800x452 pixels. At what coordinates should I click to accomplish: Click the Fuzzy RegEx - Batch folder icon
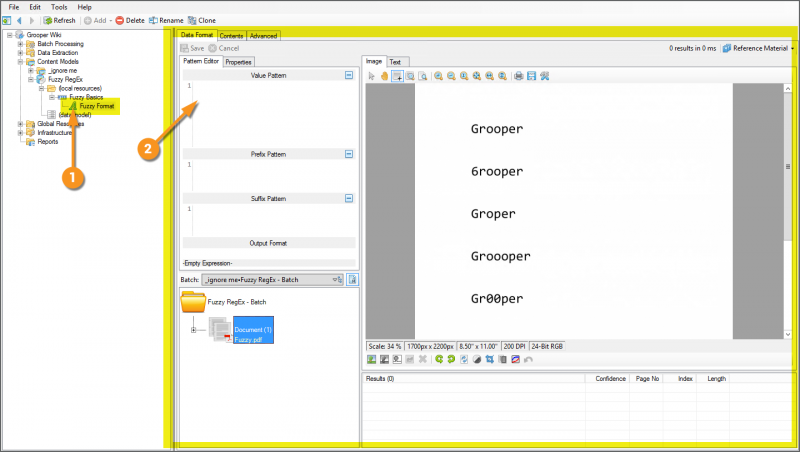pos(193,302)
